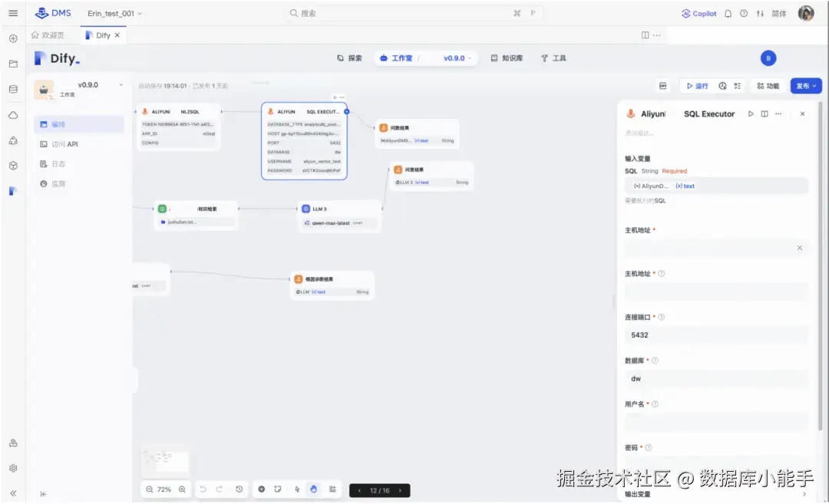Open the notification bell
Image resolution: width=829 pixels, height=504 pixels.
point(728,13)
